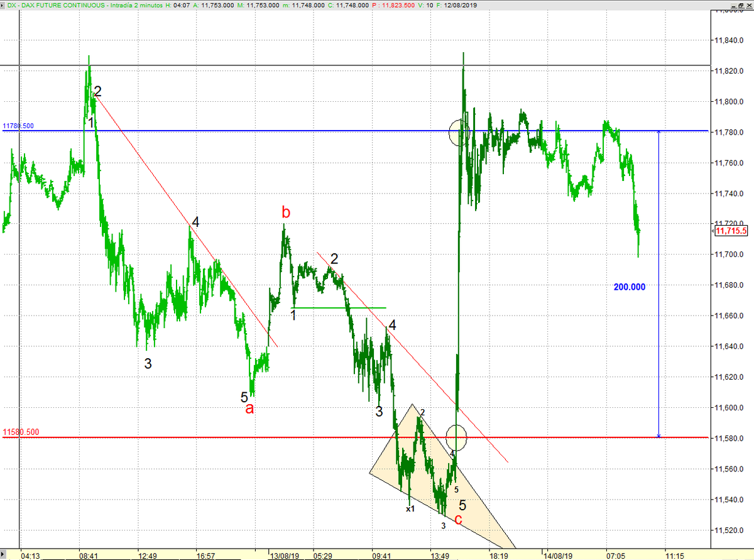Click the 14/08/19 date on the time axis
This screenshot has width=754, height=560.
coord(558,556)
